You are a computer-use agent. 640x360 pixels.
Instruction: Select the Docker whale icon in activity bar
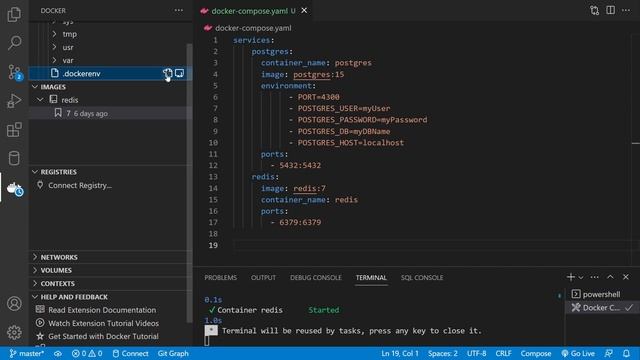pyautogui.click(x=15, y=188)
